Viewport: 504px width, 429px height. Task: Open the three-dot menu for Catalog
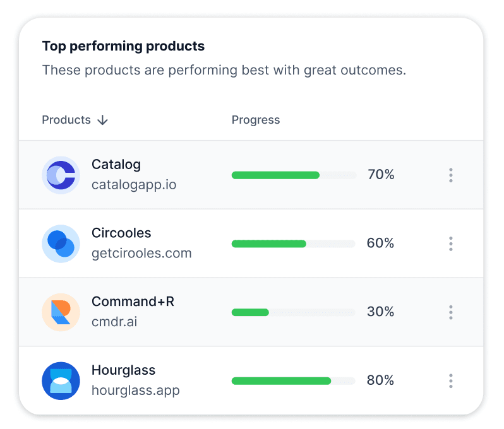[450, 175]
